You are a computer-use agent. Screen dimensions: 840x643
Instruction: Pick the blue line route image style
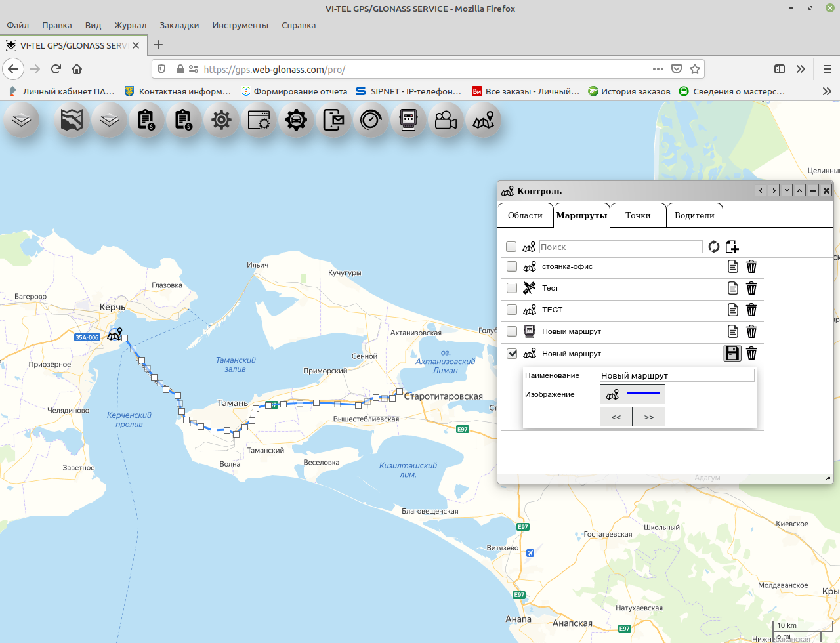(x=633, y=394)
